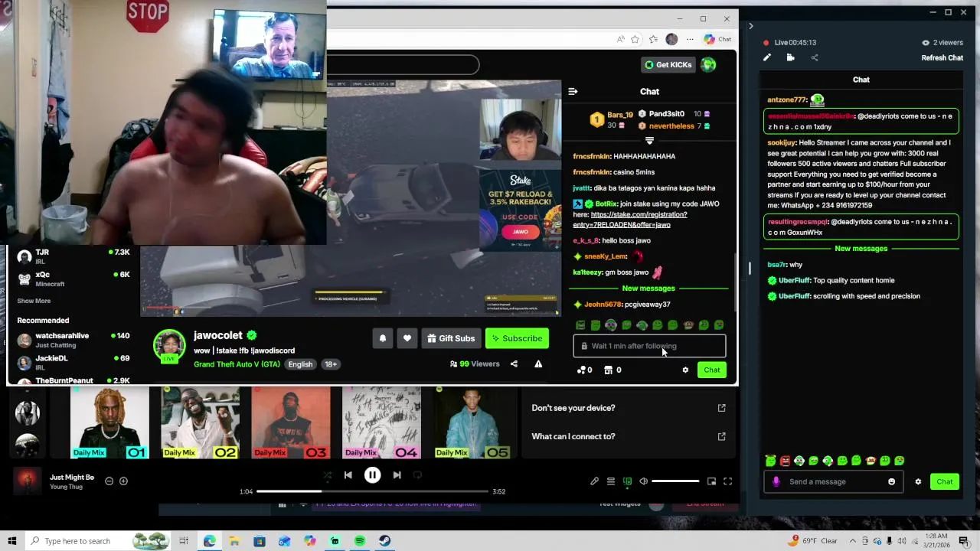
Task: Open the shop icon below chat input
Action: pyautogui.click(x=612, y=370)
